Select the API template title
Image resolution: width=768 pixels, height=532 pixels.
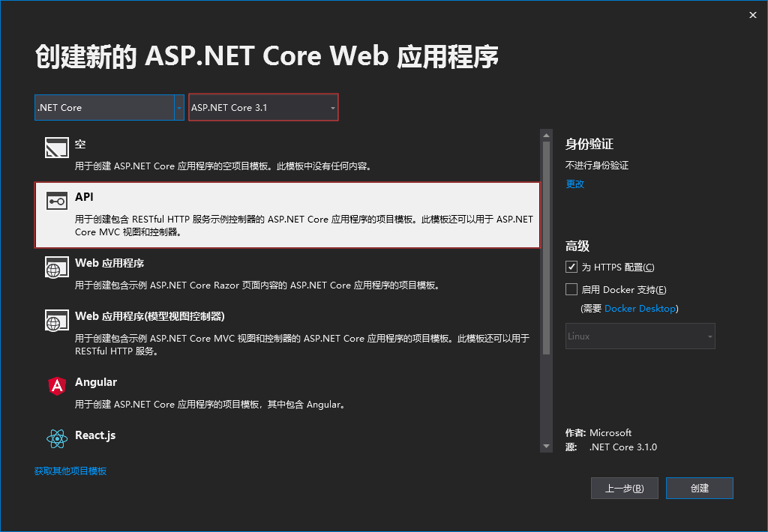tap(84, 197)
